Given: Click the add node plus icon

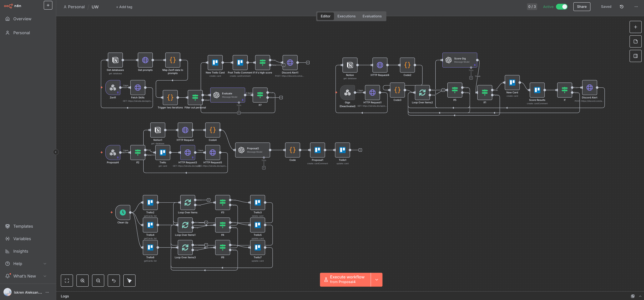Looking at the screenshot, I should coord(635,27).
